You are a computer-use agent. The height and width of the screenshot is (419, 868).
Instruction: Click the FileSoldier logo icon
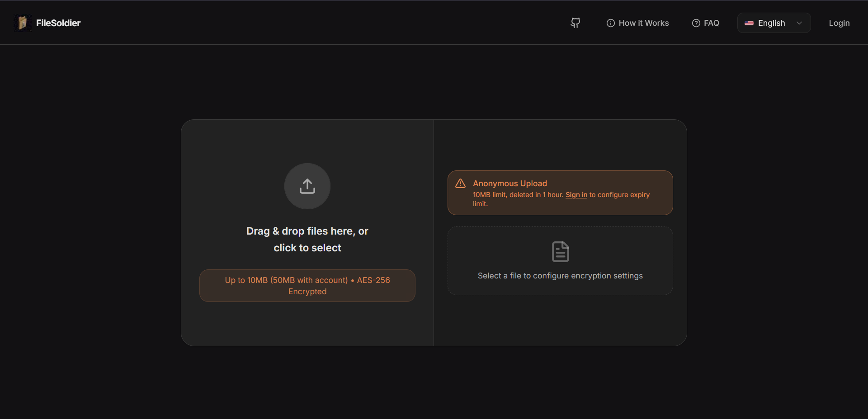pyautogui.click(x=22, y=23)
